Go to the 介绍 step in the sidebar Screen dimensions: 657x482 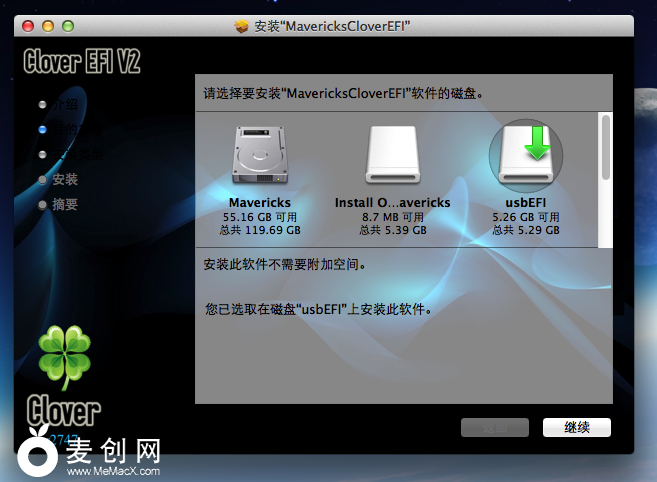tap(65, 104)
